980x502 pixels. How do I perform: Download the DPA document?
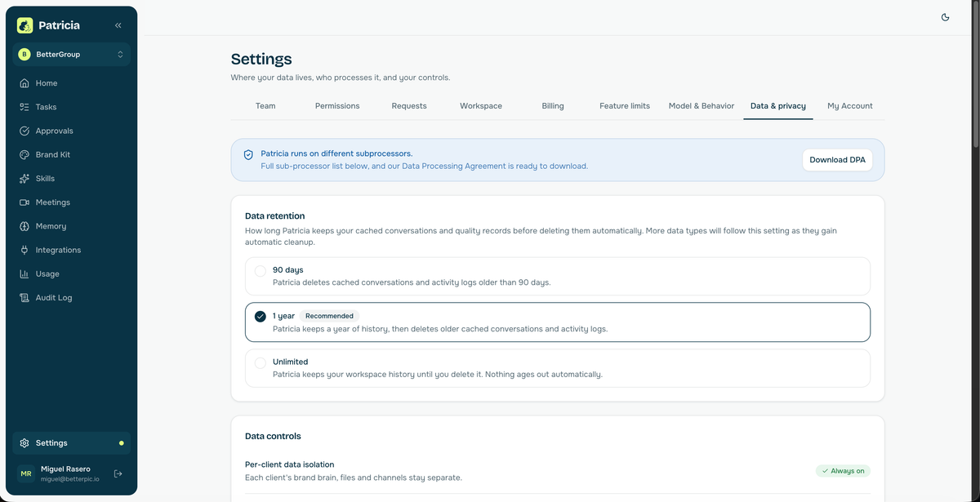point(837,160)
